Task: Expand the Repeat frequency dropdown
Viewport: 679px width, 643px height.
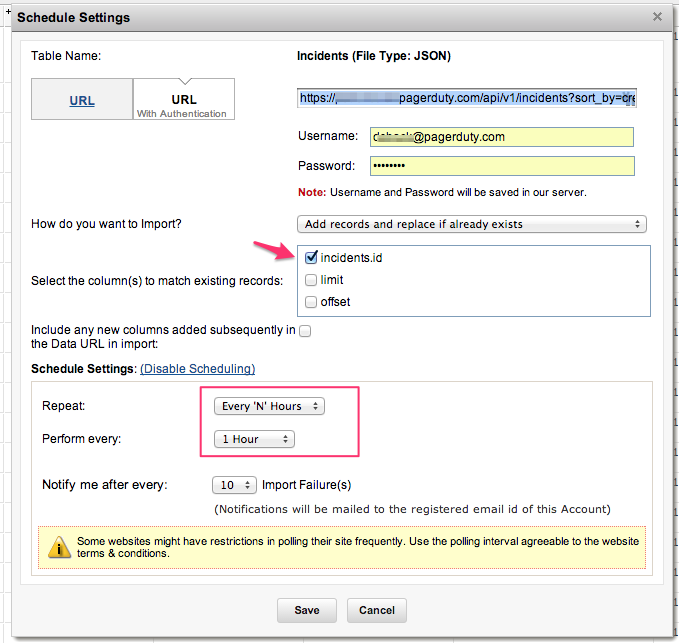Action: pos(270,406)
